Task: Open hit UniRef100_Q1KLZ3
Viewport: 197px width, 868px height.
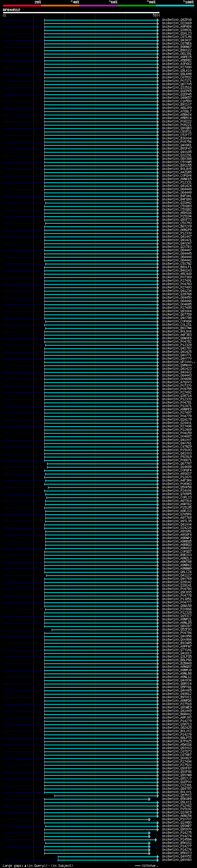Action: point(177,33)
